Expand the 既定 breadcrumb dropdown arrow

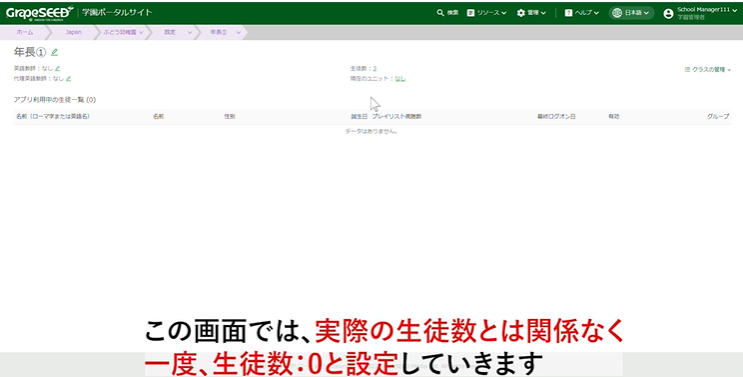[190, 32]
